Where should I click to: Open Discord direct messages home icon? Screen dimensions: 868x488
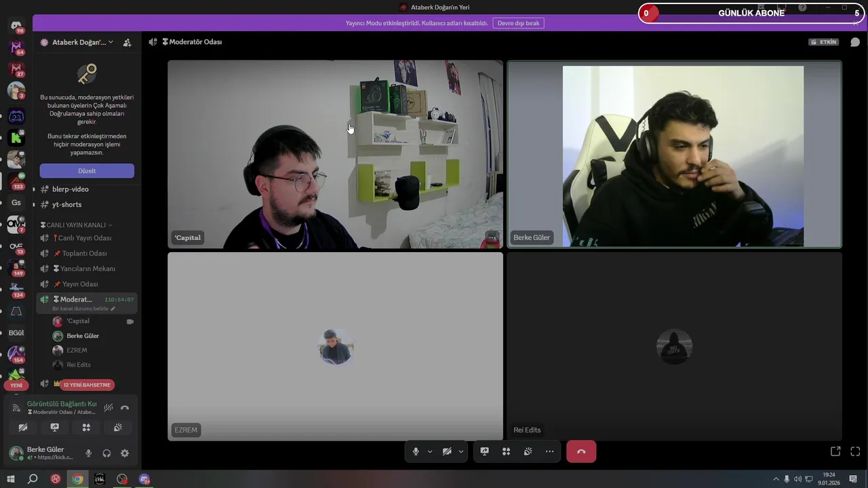coord(16,26)
